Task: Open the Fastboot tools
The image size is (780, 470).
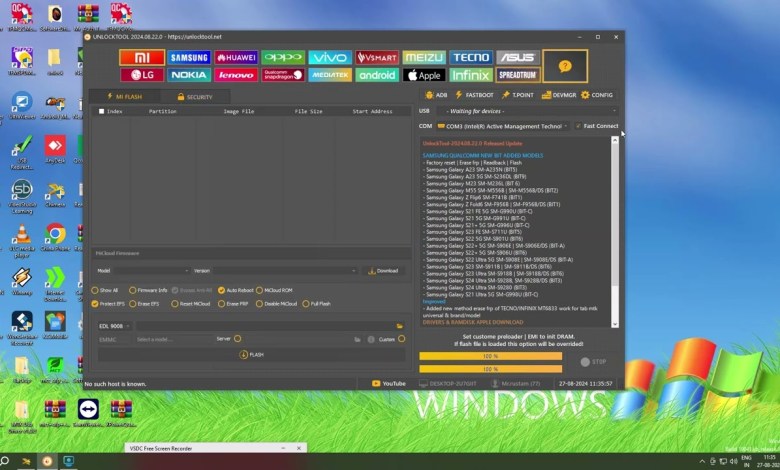Action: coord(475,95)
